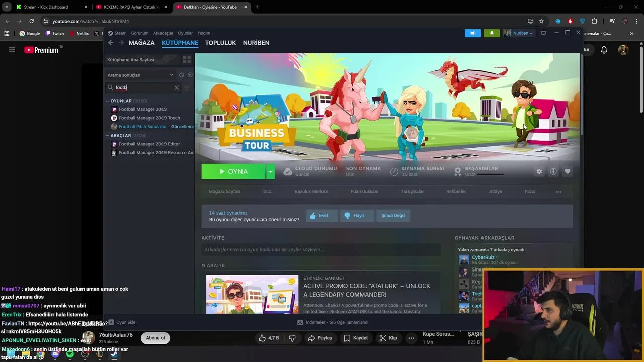Click the activity comment input field
Image resolution: width=644 pixels, height=362 pixels.
(321, 250)
